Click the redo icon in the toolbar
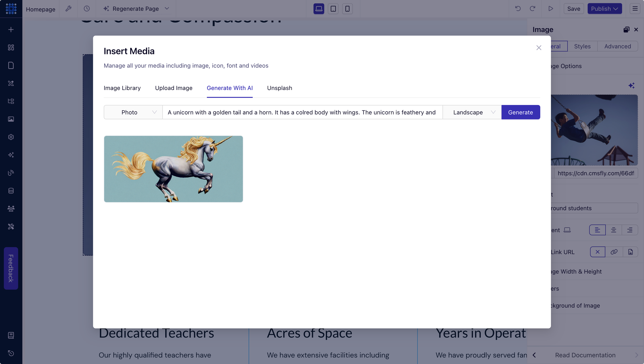 532,8
